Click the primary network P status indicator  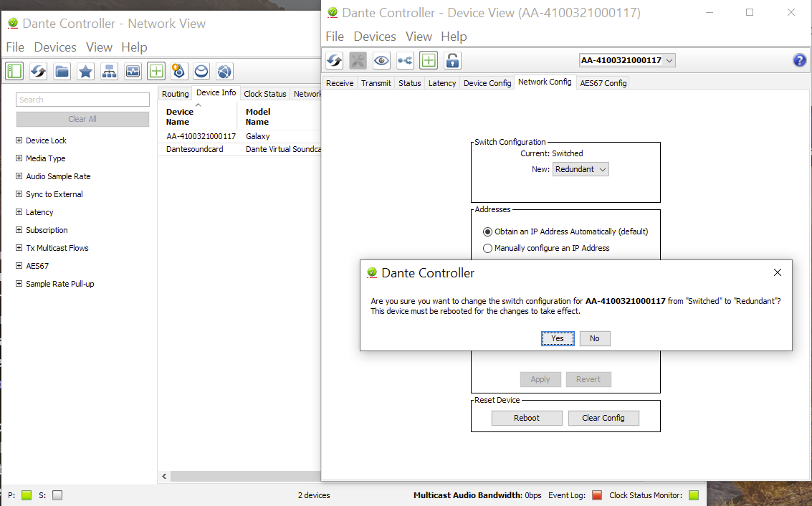click(27, 495)
